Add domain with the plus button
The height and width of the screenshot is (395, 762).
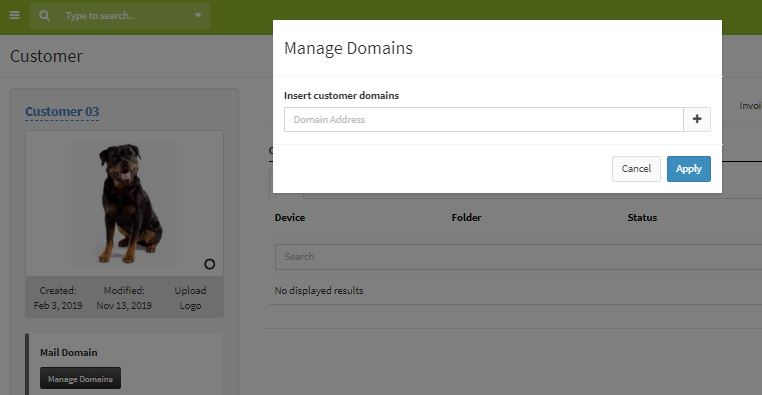tap(697, 120)
